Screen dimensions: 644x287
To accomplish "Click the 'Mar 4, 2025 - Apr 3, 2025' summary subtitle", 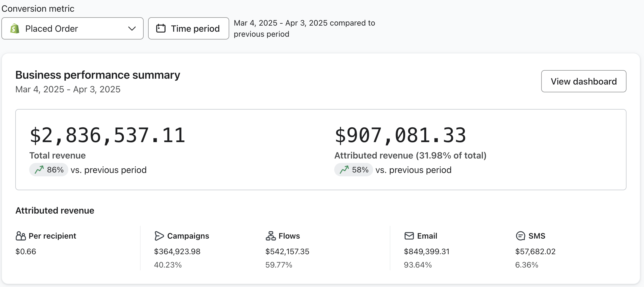I will (68, 89).
